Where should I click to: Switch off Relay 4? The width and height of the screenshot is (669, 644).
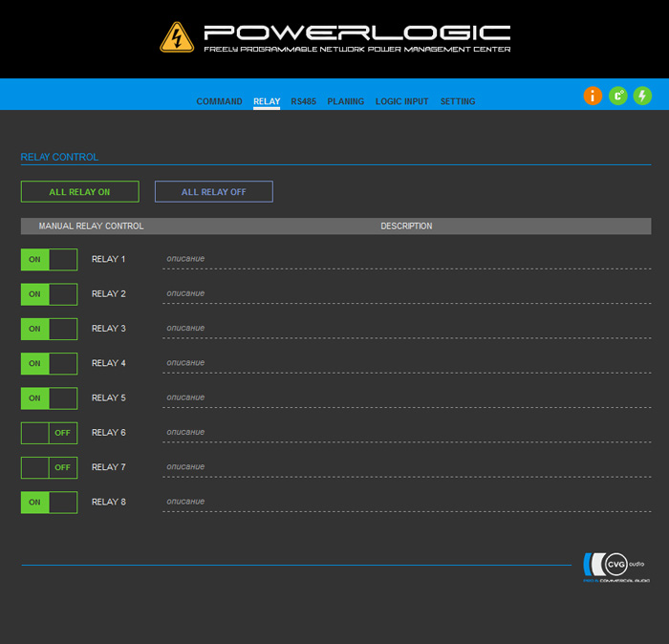[49, 363]
